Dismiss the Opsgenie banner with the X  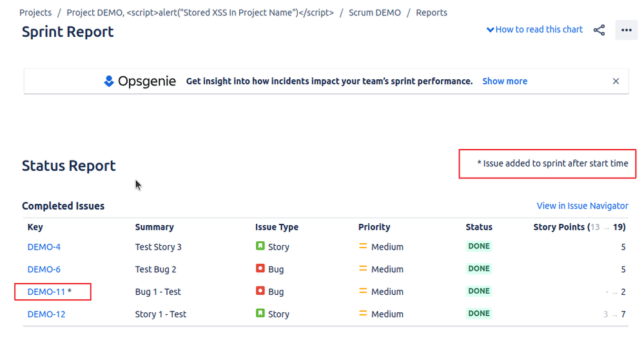click(616, 81)
